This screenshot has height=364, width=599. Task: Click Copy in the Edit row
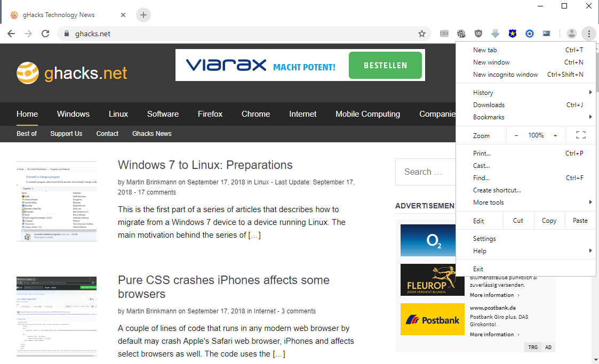pyautogui.click(x=549, y=221)
